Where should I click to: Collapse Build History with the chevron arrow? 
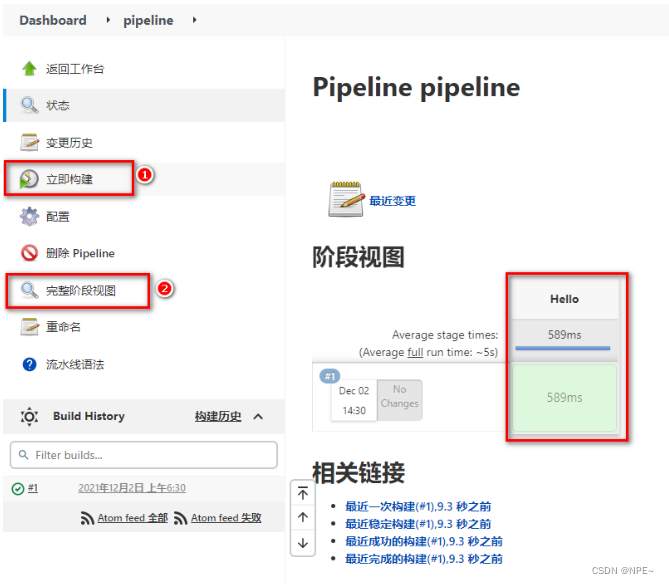(x=258, y=416)
